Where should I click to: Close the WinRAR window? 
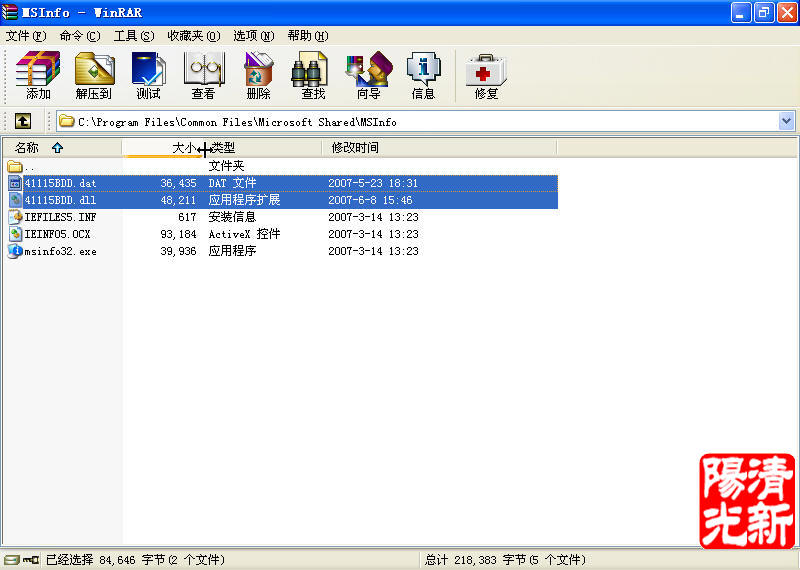pyautogui.click(x=787, y=12)
